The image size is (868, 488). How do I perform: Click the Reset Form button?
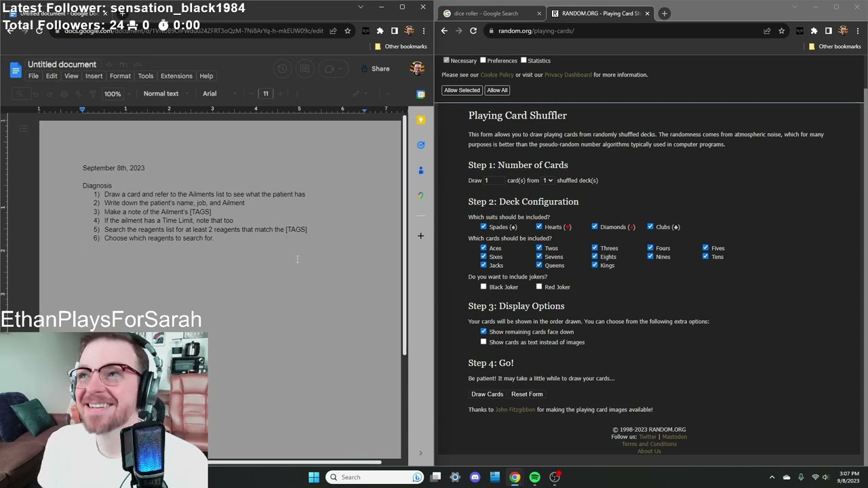(x=527, y=394)
